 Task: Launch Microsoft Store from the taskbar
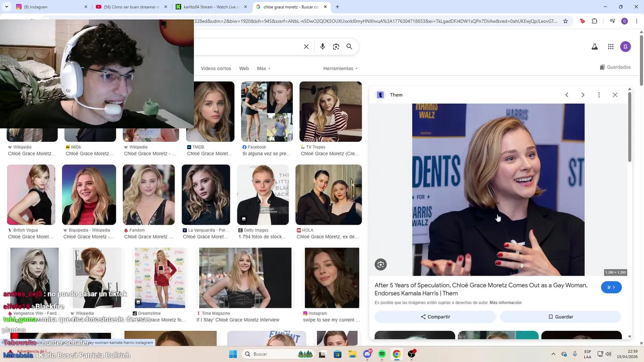click(338, 354)
